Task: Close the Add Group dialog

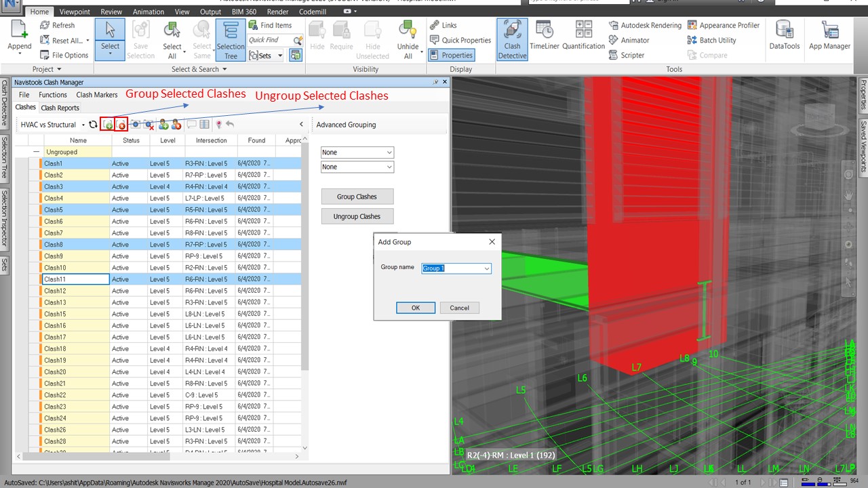Action: coord(492,242)
